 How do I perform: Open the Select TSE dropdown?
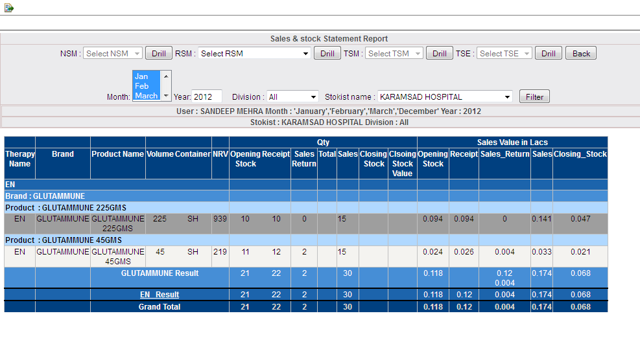(x=504, y=53)
